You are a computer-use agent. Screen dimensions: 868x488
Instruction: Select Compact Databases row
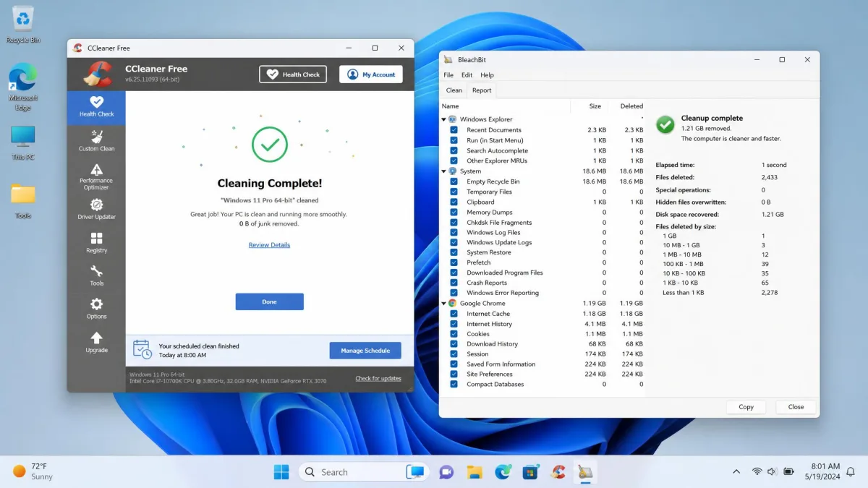pos(542,385)
